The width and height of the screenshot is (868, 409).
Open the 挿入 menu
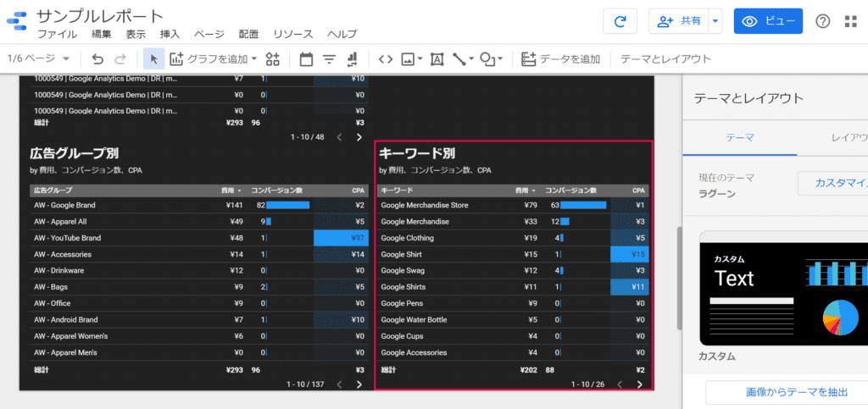pos(170,34)
